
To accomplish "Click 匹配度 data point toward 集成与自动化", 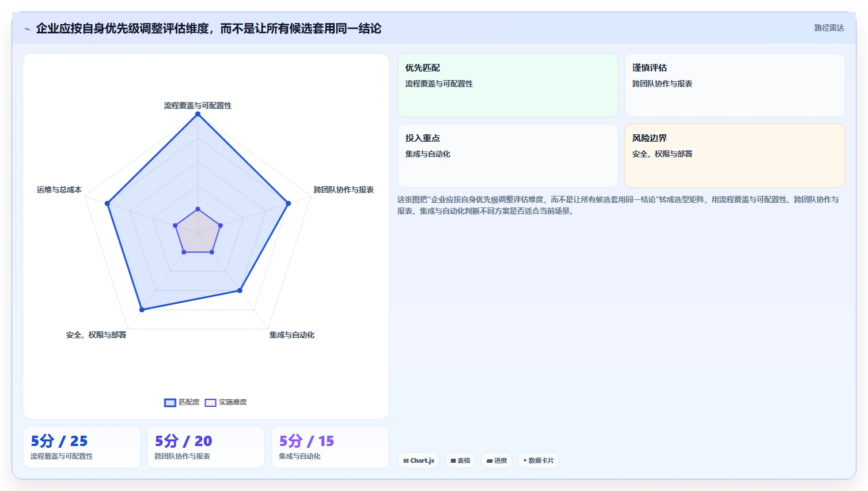I will 240,290.
